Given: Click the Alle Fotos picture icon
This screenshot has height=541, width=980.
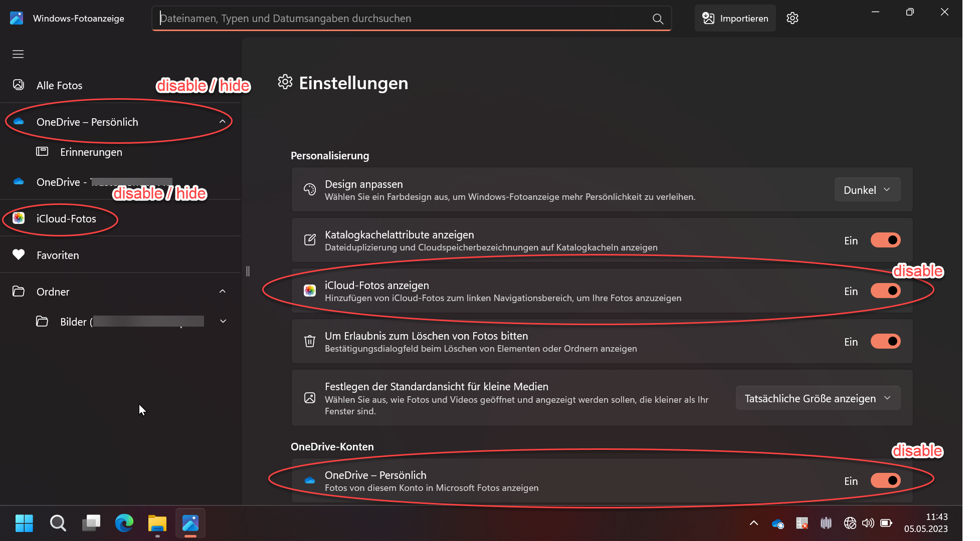Looking at the screenshot, I should (x=19, y=85).
